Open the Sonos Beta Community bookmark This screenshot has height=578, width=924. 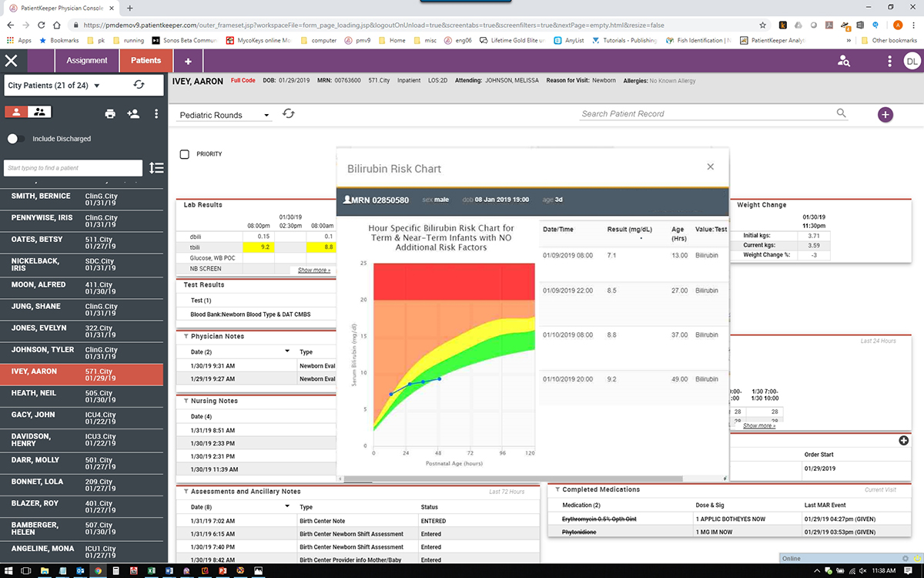(184, 40)
